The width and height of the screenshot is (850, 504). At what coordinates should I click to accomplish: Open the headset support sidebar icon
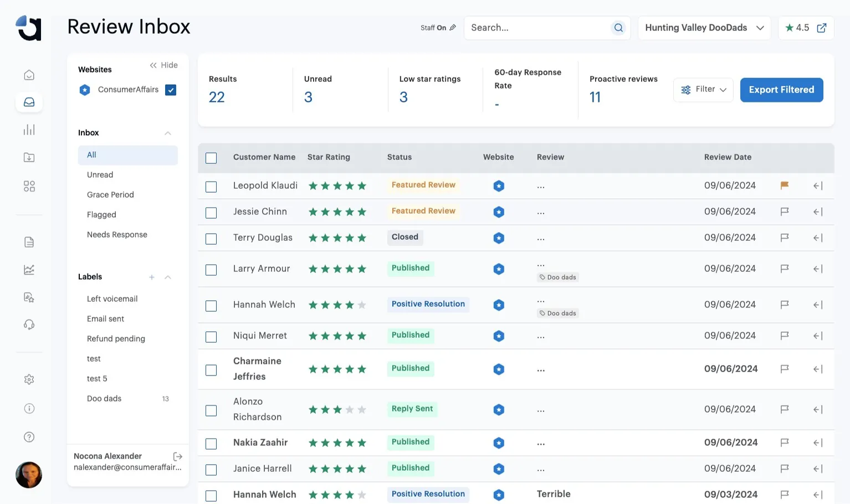[x=29, y=325]
